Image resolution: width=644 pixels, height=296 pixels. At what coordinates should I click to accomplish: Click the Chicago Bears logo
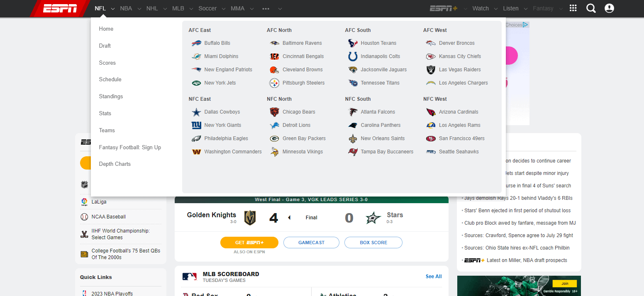pyautogui.click(x=274, y=112)
